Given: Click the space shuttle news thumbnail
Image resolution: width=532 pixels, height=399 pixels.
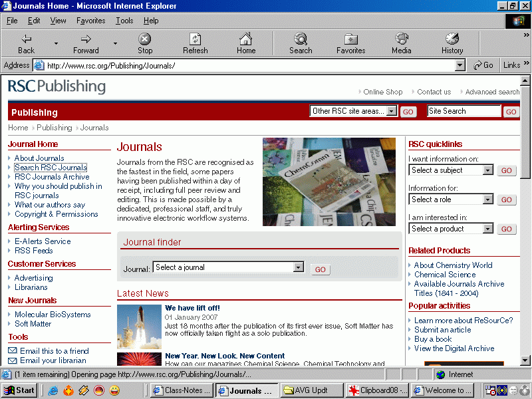Looking at the screenshot, I should (139, 327).
